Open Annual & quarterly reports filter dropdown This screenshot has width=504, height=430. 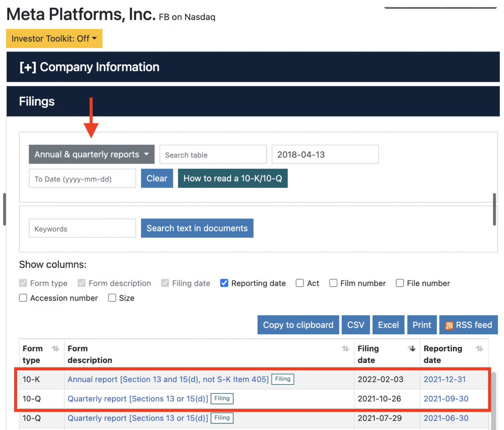92,154
